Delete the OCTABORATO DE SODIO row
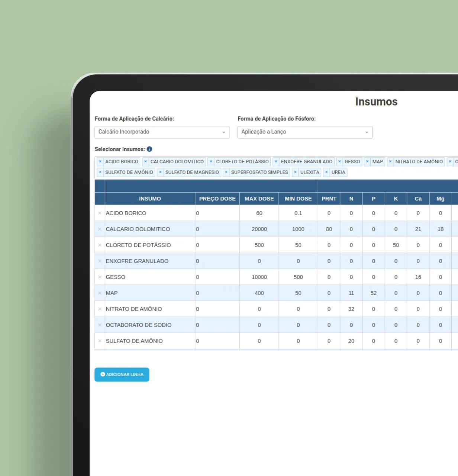 [100, 325]
